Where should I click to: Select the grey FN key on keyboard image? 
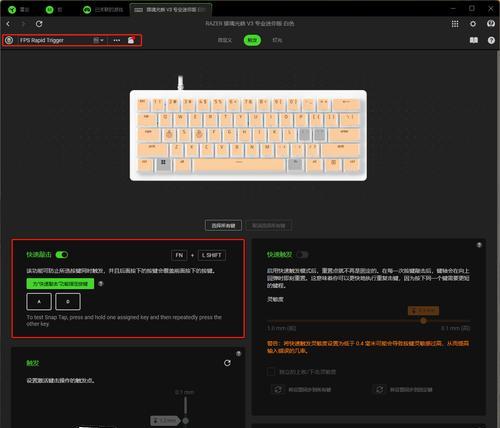click(295, 163)
